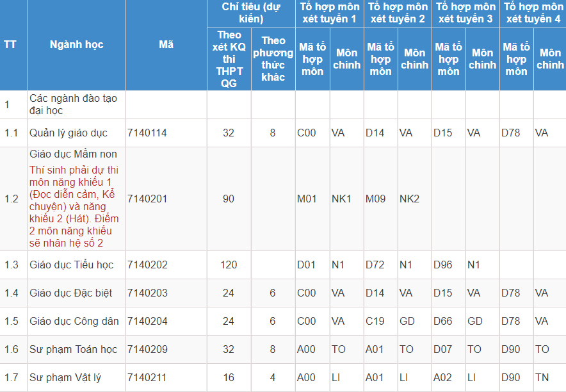Screen dimensions: 566x392
Task: Select the "Tổ hợp môn xét tuyển 1" header
Action: pos(330,13)
